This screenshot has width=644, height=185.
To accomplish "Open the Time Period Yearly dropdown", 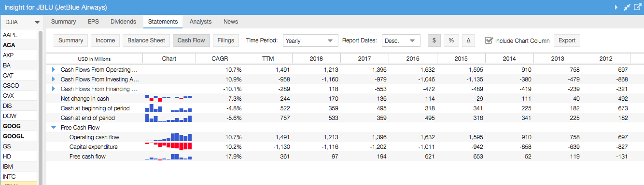I will click(x=310, y=40).
